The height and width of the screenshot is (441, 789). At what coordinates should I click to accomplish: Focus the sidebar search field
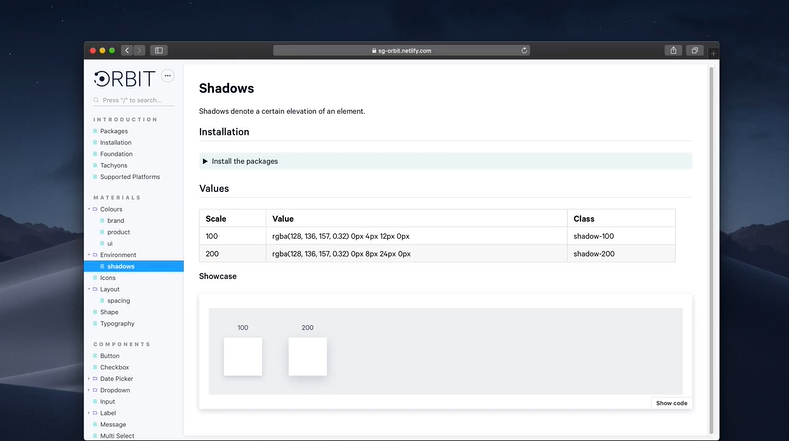point(133,100)
